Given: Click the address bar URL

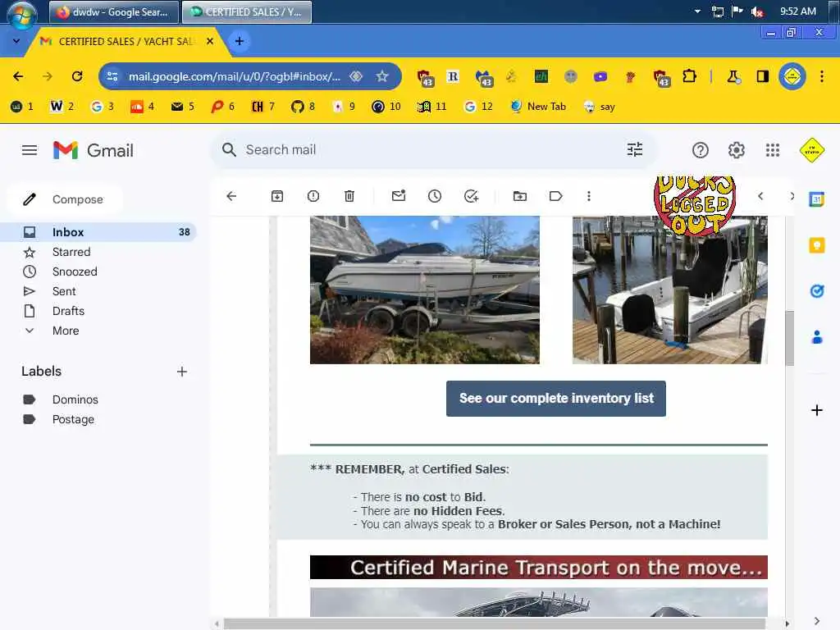Looking at the screenshot, I should click(x=235, y=76).
